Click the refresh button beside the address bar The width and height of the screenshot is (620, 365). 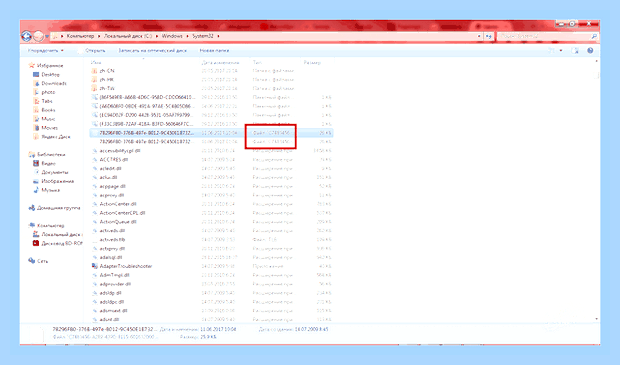pos(489,36)
